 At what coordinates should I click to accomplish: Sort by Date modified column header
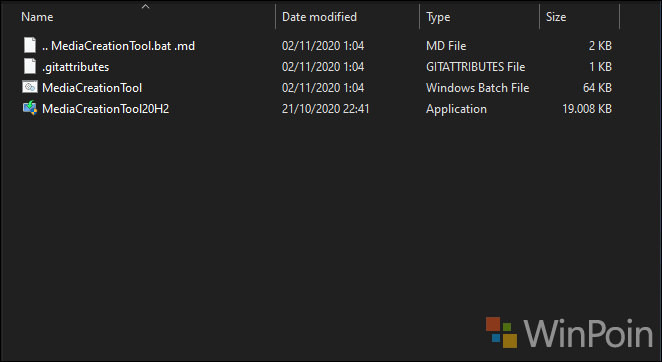[319, 17]
